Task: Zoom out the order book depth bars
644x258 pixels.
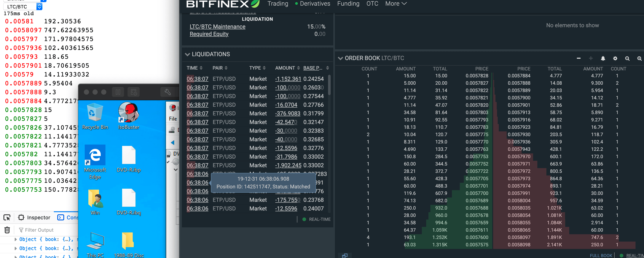Action: pos(627,58)
